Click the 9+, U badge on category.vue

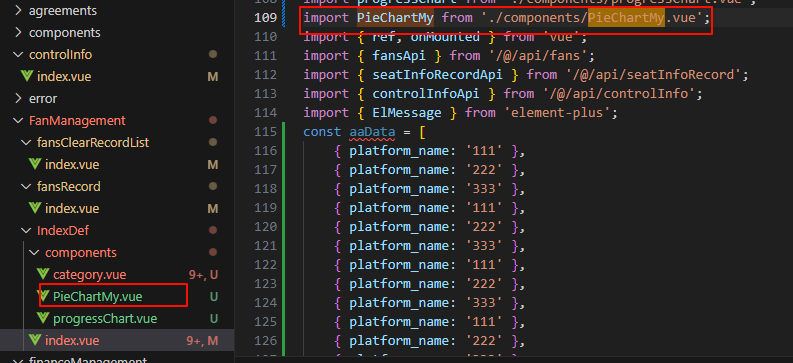tap(203, 275)
